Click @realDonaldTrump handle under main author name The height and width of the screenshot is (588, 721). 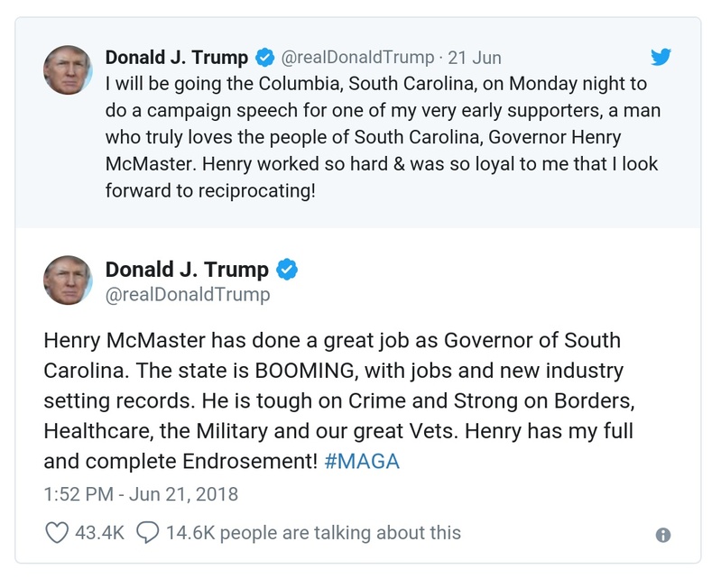pyautogui.click(x=188, y=294)
